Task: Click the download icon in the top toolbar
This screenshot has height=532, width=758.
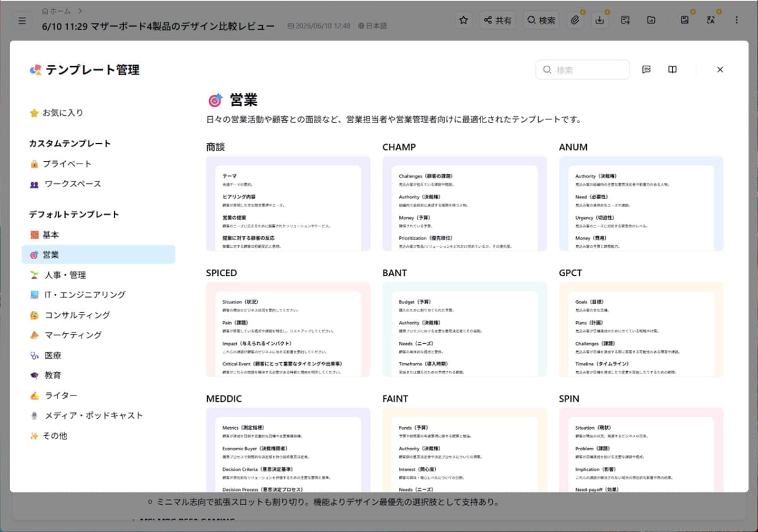Action: [x=600, y=20]
